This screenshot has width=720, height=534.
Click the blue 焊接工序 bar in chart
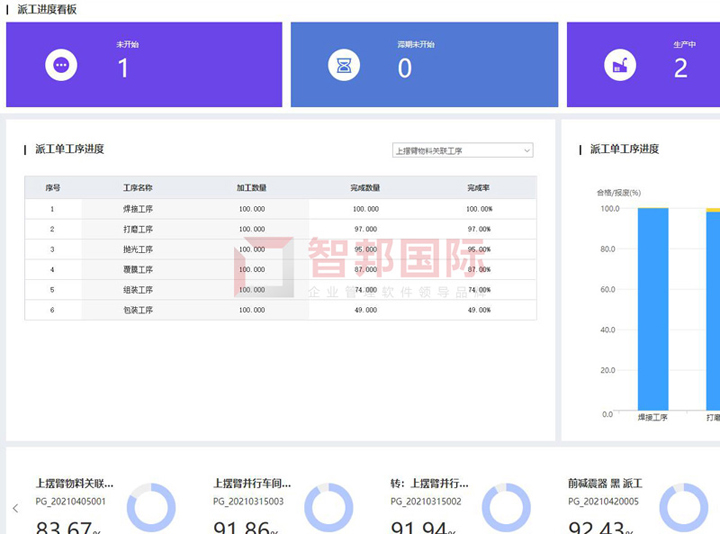coord(653,310)
